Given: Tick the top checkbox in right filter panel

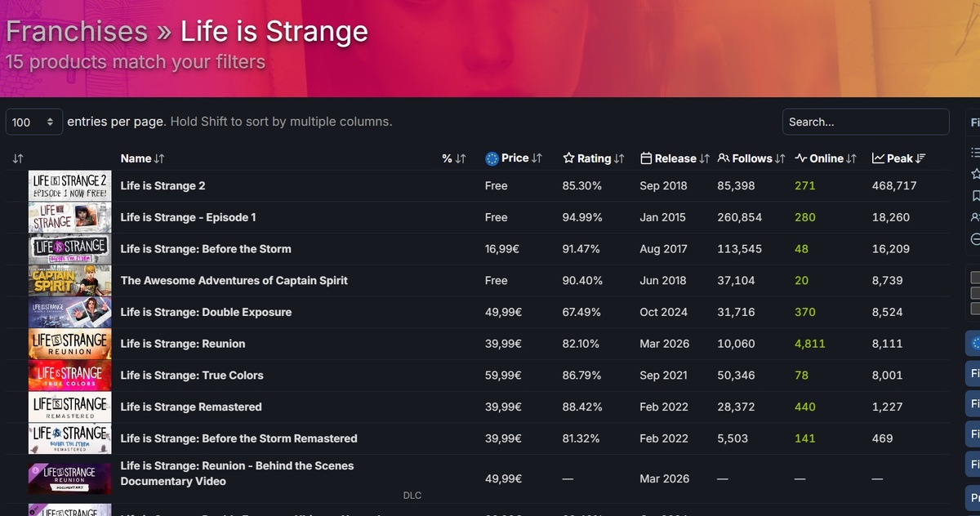Looking at the screenshot, I should (x=975, y=278).
